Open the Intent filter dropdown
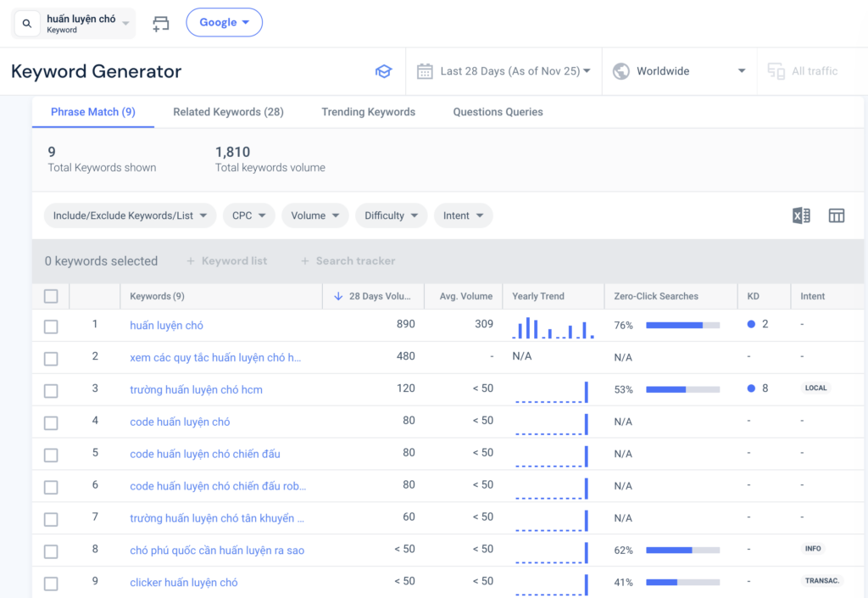868x598 pixels. (463, 215)
